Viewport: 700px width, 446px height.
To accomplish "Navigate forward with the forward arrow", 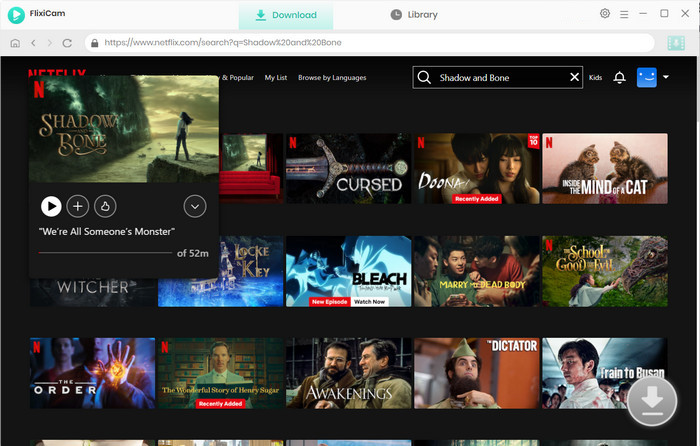I will click(50, 43).
